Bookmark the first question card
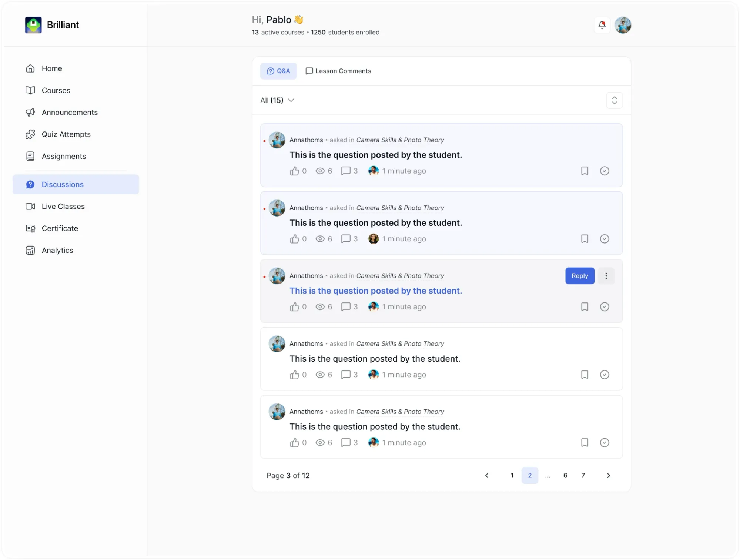 (x=585, y=171)
